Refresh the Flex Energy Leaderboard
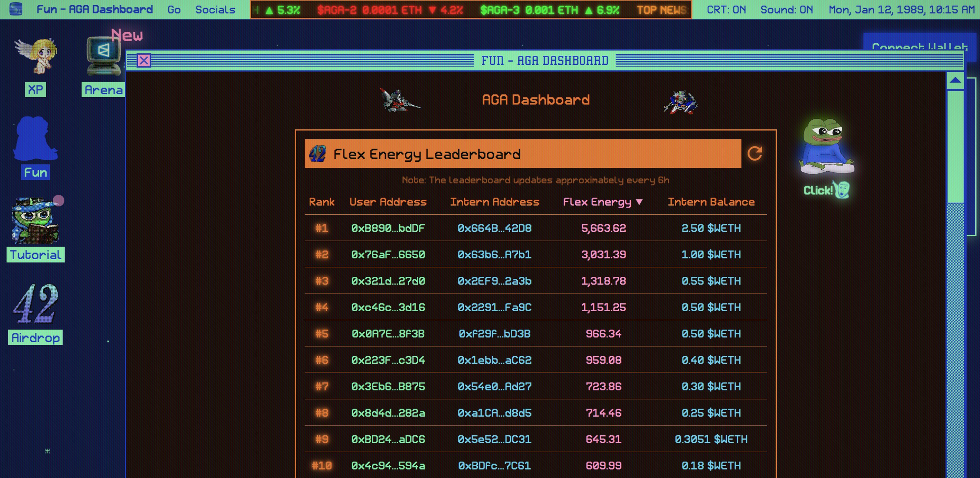 click(755, 154)
